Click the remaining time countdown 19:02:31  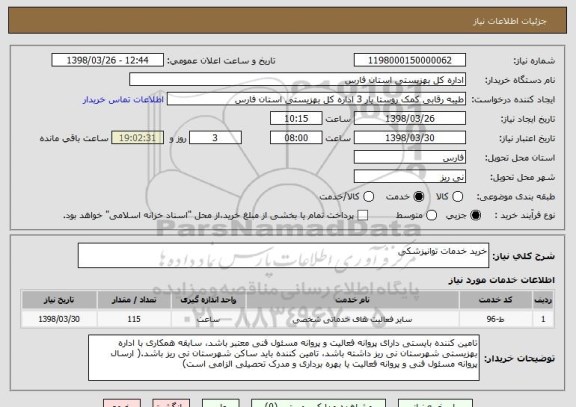137,138
